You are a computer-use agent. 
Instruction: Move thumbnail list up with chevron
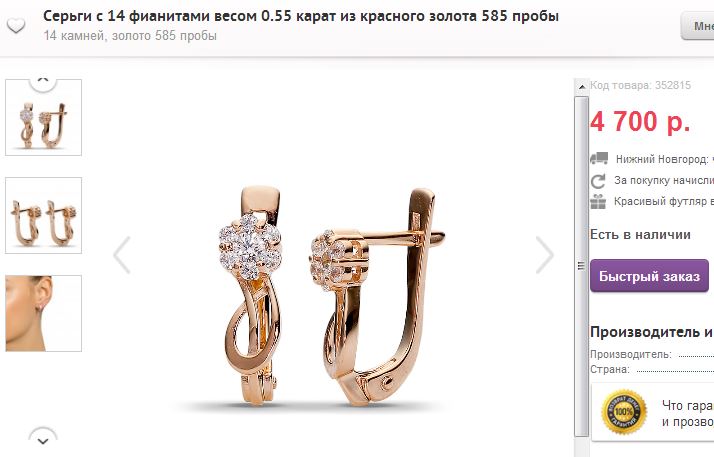(43, 82)
